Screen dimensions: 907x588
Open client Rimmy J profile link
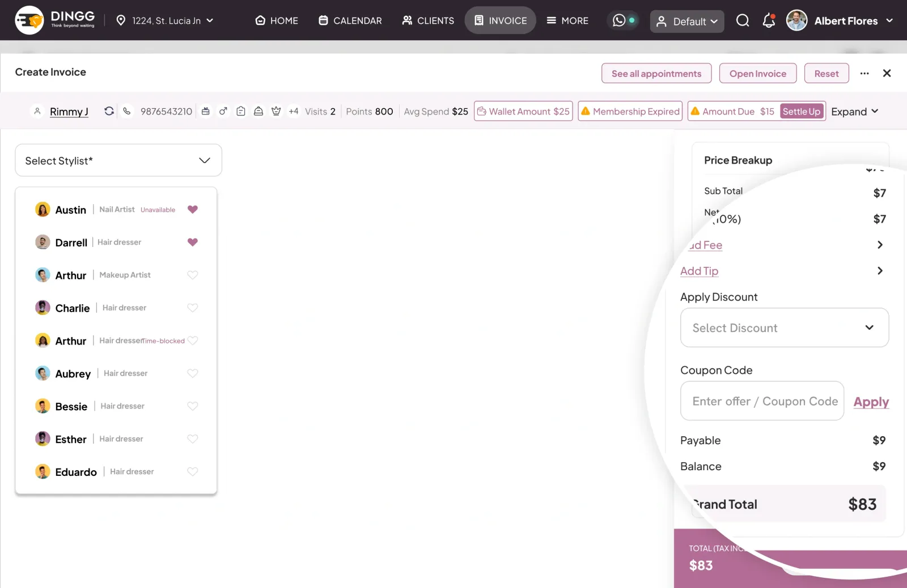point(69,112)
